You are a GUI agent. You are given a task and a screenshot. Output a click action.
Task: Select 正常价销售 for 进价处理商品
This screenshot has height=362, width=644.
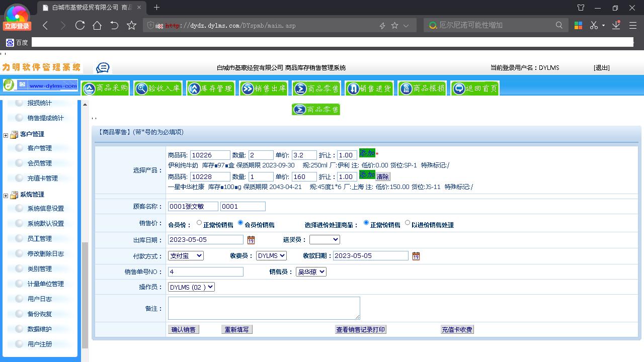click(x=366, y=223)
